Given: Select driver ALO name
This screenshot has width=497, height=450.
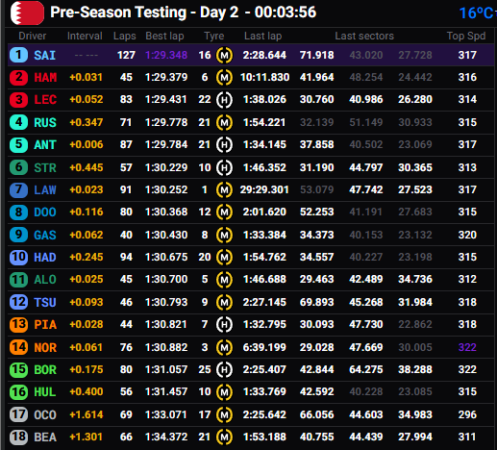Looking at the screenshot, I should 45,279.
